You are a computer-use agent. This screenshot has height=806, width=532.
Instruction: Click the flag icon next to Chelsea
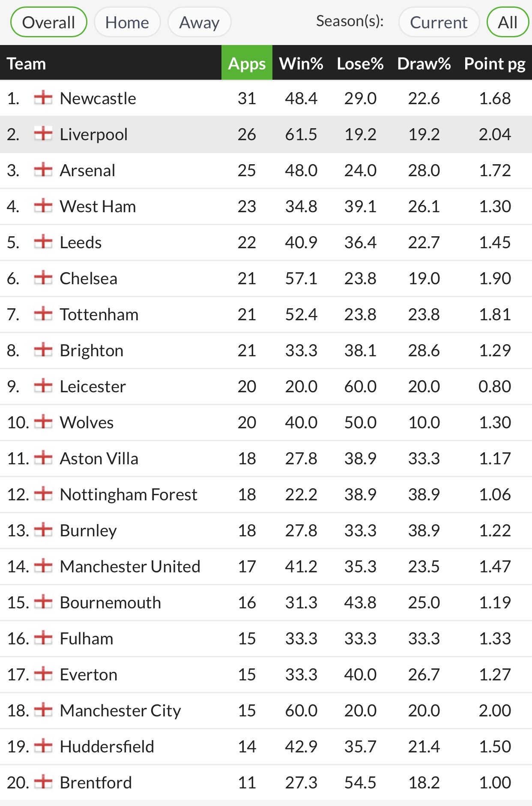pos(43,278)
